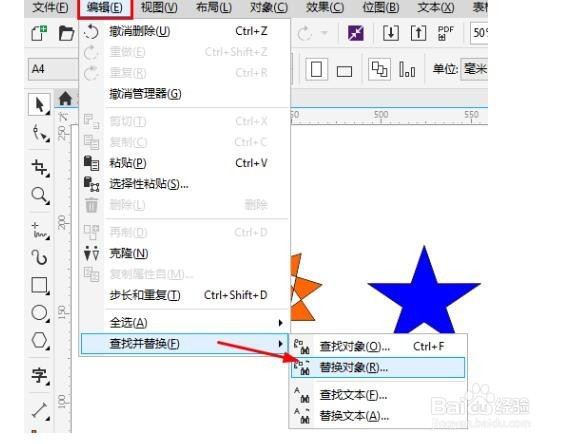Click the Home welcome tab icon
562x444 pixels.
point(65,98)
